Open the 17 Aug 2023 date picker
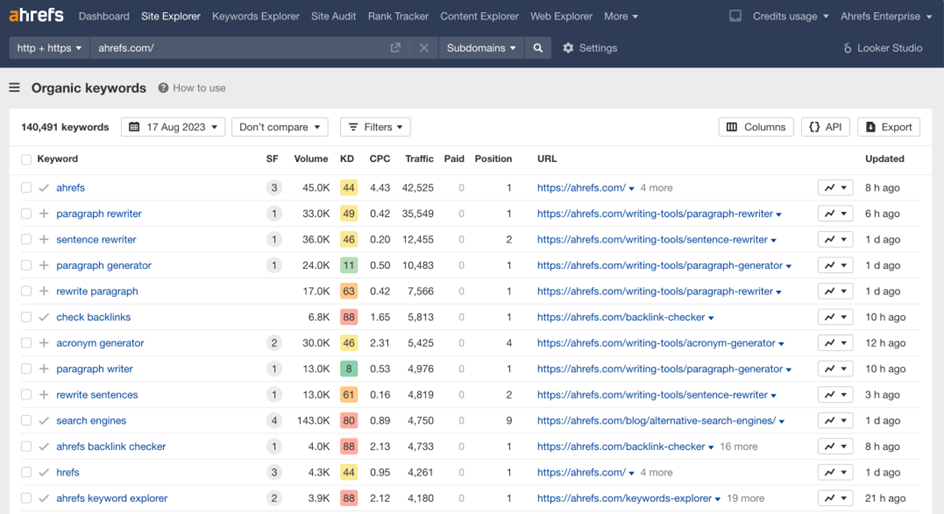This screenshot has width=944, height=514. [x=173, y=127]
